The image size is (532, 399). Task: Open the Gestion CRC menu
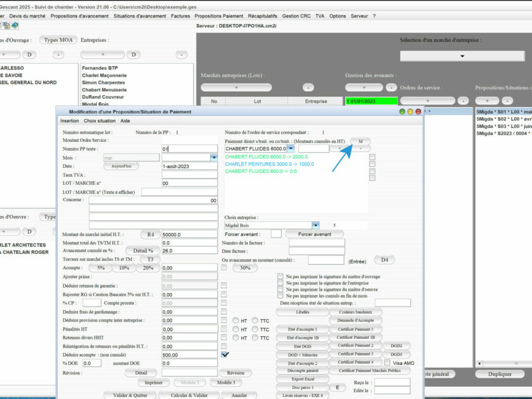pyautogui.click(x=296, y=16)
